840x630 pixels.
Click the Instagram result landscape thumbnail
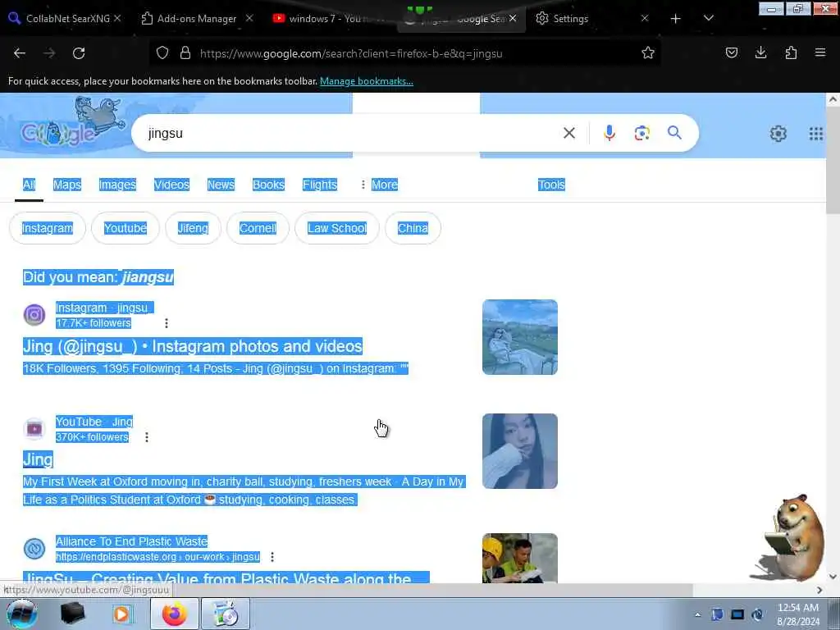coord(519,337)
